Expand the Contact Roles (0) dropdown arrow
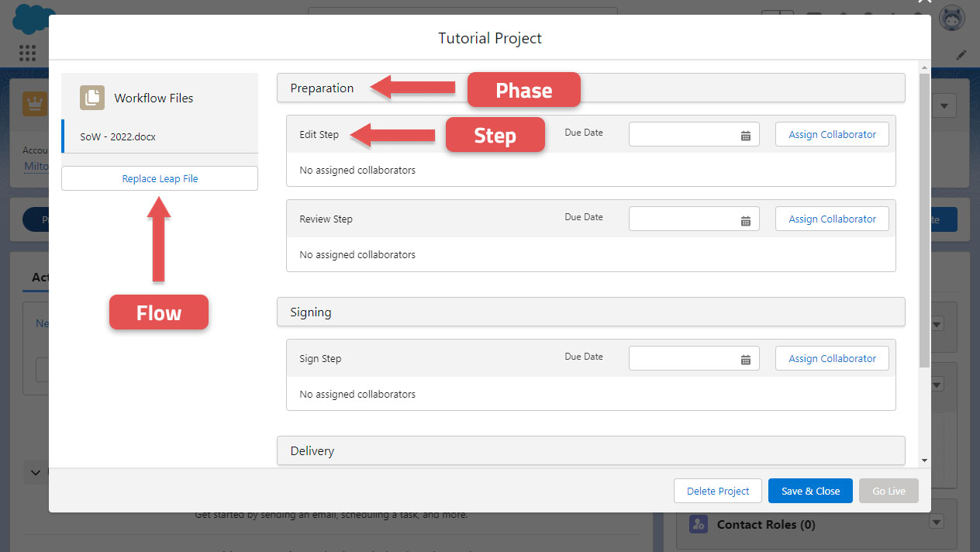This screenshot has height=552, width=980. 937,522
